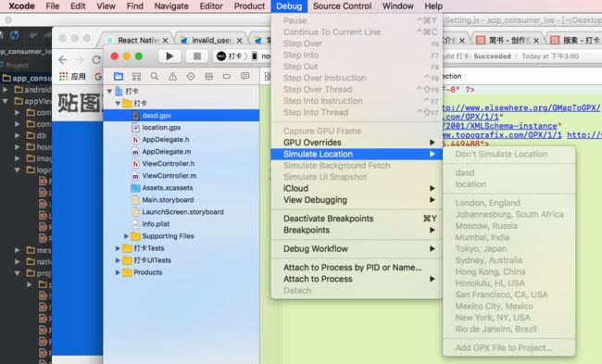Open the Help menu

click(x=433, y=6)
